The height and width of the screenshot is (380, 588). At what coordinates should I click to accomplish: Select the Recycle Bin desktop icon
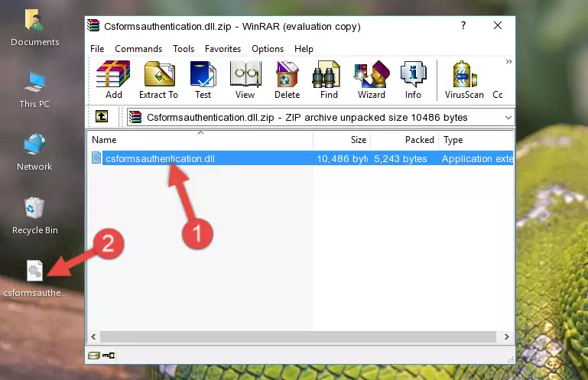click(35, 216)
